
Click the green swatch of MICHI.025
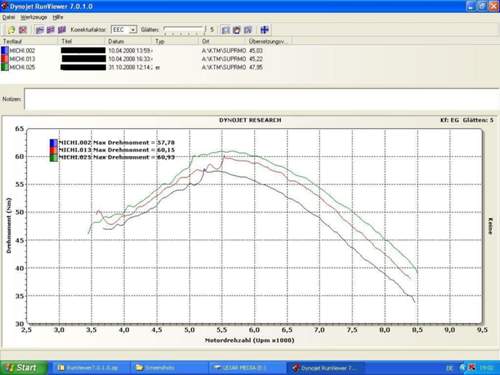[x=5, y=67]
